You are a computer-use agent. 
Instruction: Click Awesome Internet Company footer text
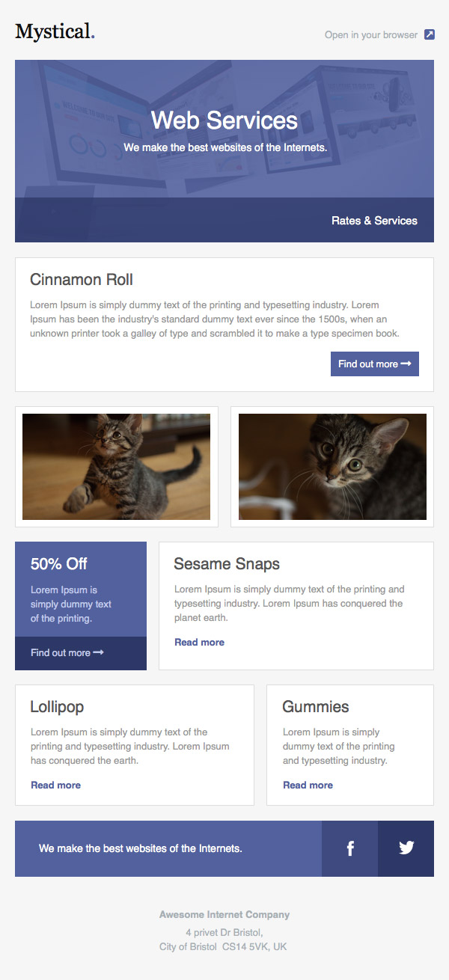(224, 915)
